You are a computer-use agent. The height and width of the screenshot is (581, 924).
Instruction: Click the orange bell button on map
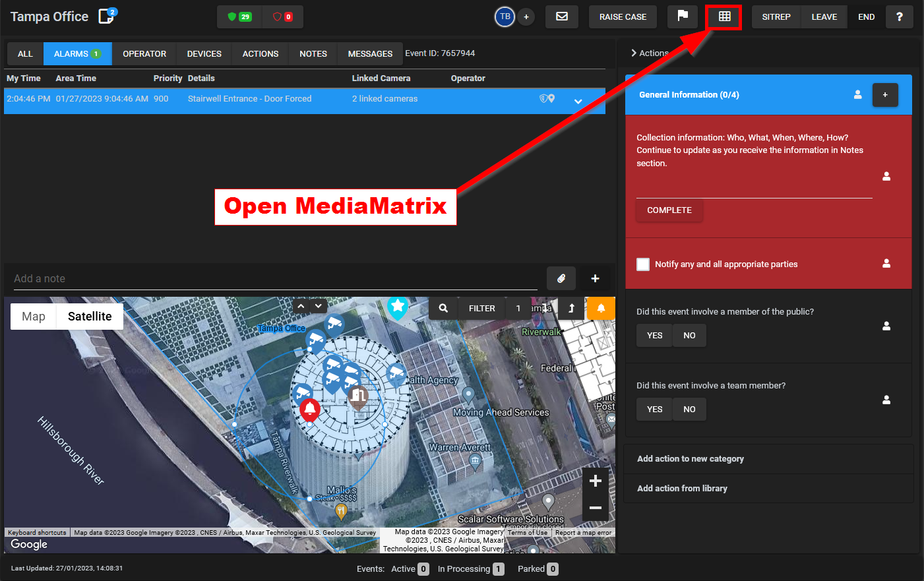point(601,308)
